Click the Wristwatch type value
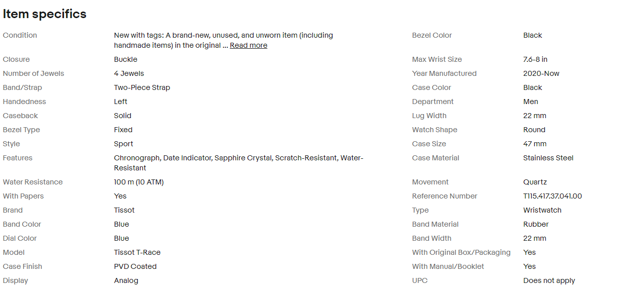Image resolution: width=644 pixels, height=290 pixels. [x=542, y=210]
